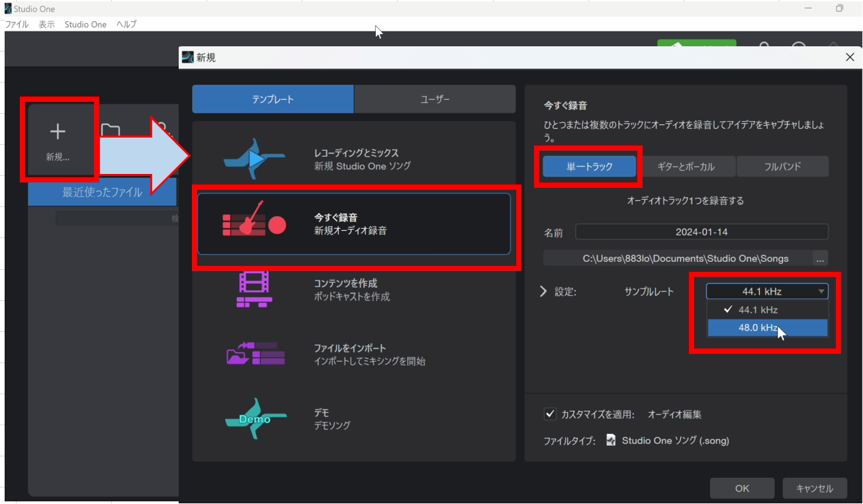Open the Studio One menu
The height and width of the screenshot is (504, 863).
(85, 24)
